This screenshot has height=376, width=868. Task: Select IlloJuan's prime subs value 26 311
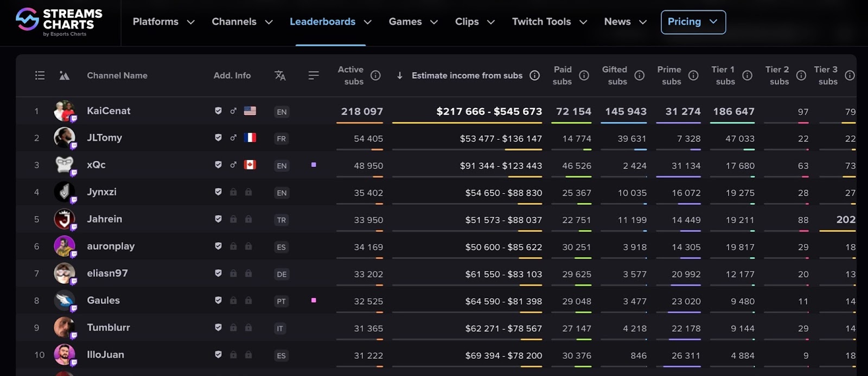coord(686,355)
